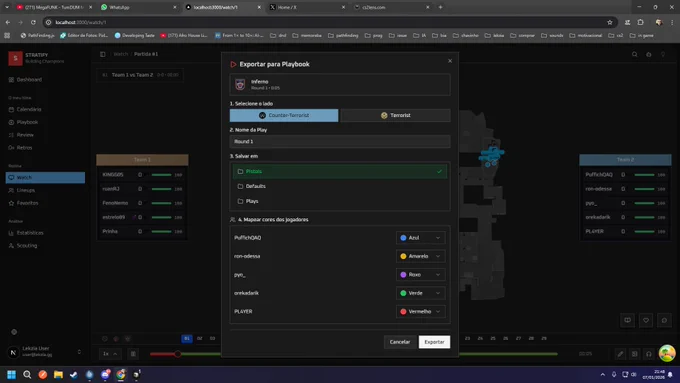Screen dimensions: 680x383
Task: Choose the Plays folder
Action: [x=340, y=201]
